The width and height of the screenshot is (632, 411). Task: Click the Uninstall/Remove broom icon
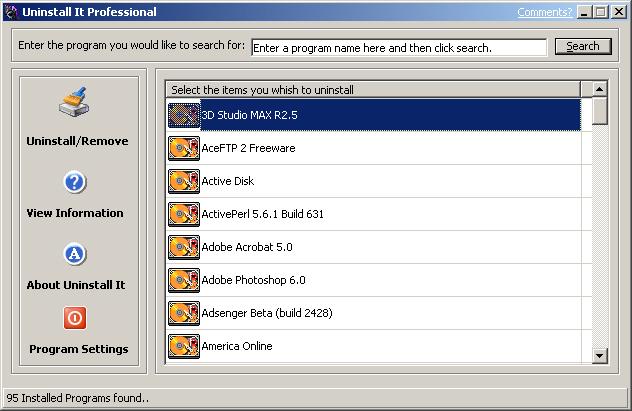74,102
